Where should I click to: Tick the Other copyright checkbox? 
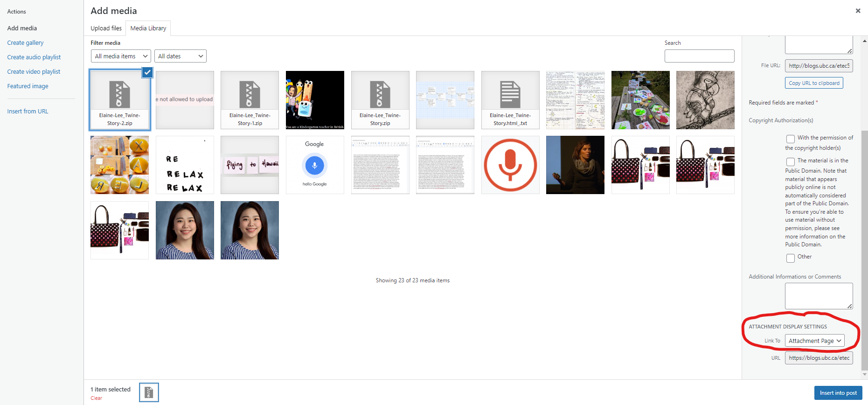(790, 258)
